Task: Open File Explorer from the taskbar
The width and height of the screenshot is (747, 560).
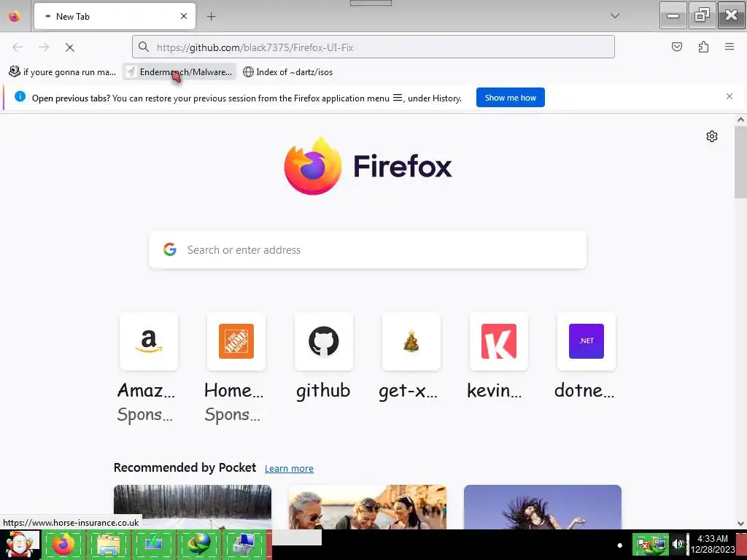Action: pyautogui.click(x=108, y=544)
